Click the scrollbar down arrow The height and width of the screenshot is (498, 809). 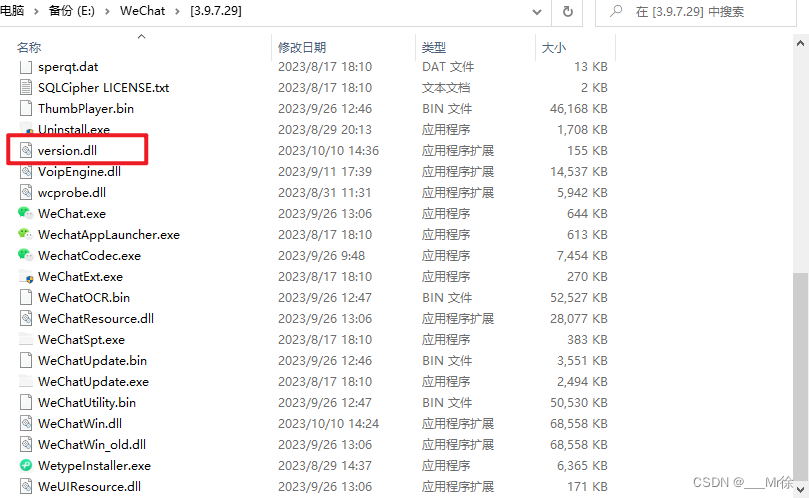(x=801, y=489)
